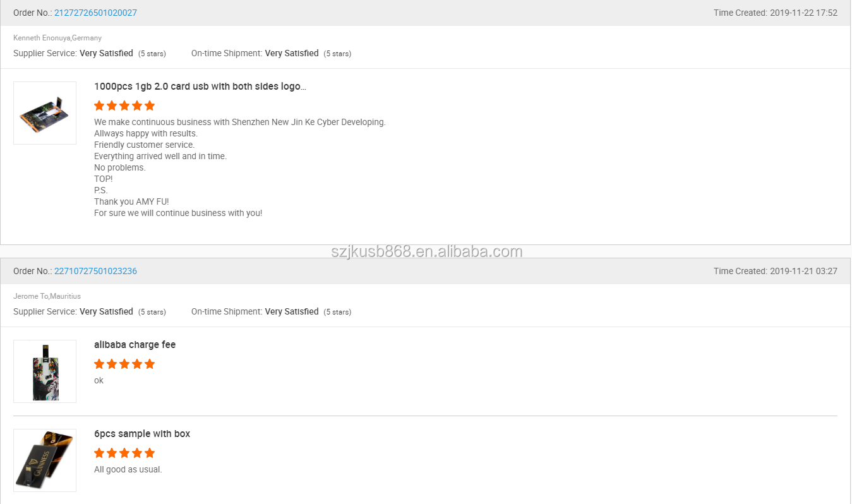Click the Time Created 2019-11-22 17:52 text
852x504 pixels.
776,13
